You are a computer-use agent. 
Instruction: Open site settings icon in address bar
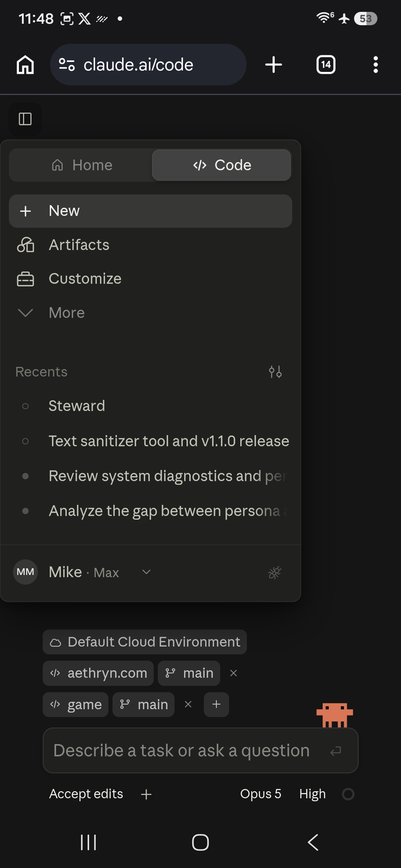67,65
